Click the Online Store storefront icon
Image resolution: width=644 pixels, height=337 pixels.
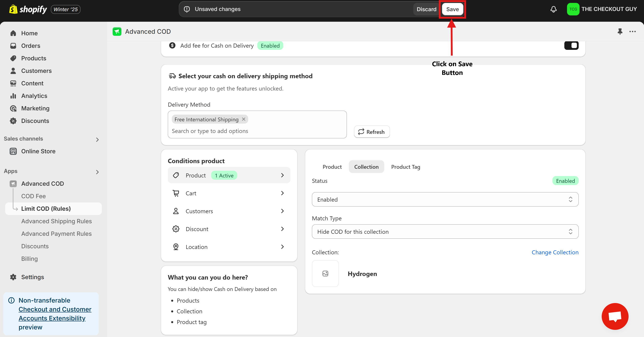tap(13, 151)
